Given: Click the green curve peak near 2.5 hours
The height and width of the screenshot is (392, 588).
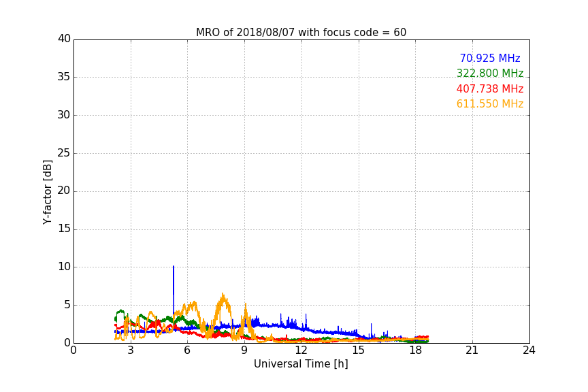Looking at the screenshot, I should pos(120,311).
